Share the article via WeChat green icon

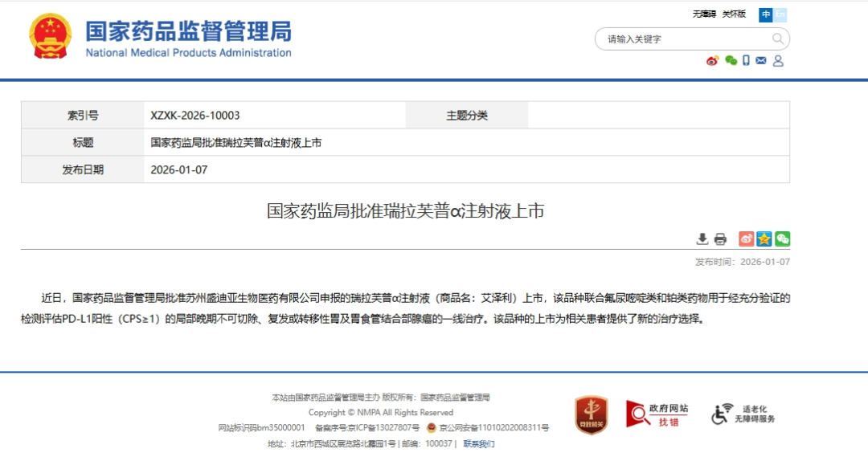(780, 239)
